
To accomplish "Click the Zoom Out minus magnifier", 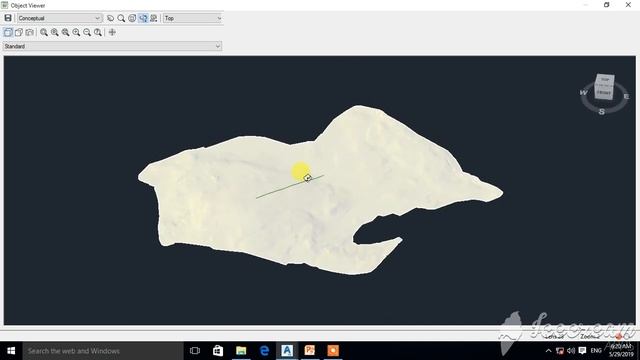I will click(x=87, y=32).
